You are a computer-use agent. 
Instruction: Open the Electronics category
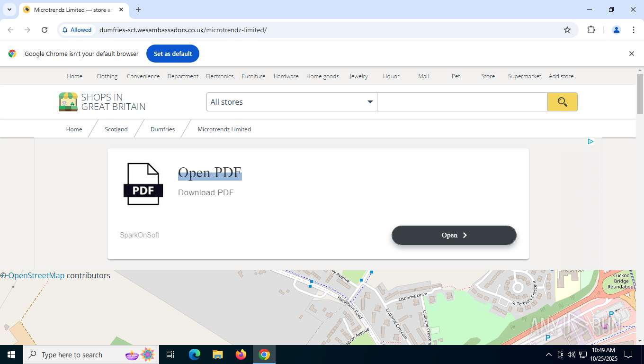pos(220,76)
